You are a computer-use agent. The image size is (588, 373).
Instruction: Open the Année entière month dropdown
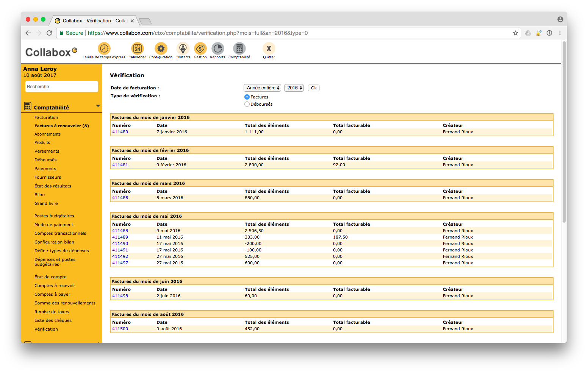coord(262,88)
